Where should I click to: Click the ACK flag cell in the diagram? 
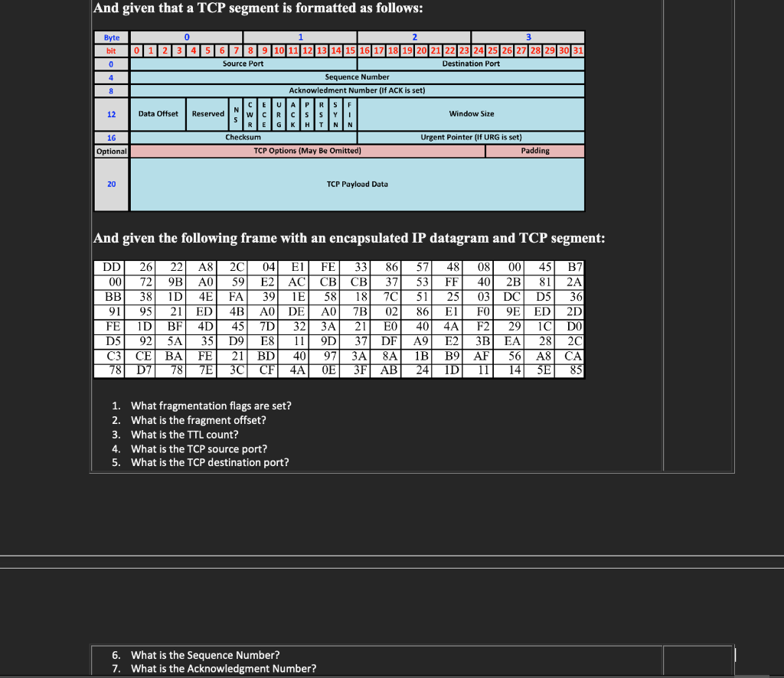coord(292,114)
